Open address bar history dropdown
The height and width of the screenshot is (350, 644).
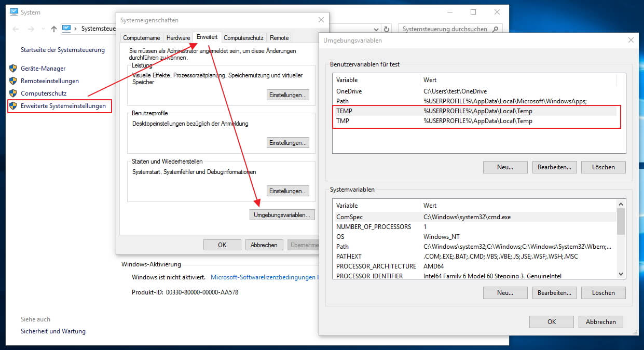click(377, 29)
